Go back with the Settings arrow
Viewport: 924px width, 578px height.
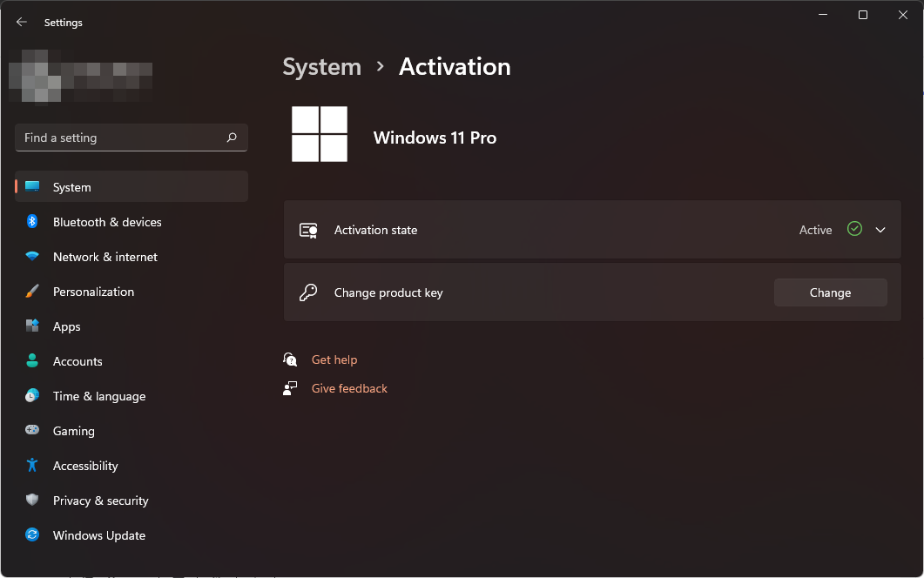tap(22, 22)
